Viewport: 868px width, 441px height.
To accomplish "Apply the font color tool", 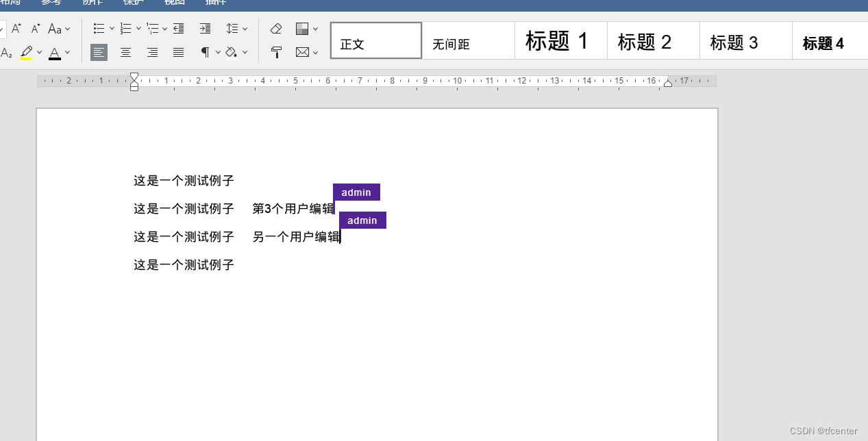I will (55, 53).
